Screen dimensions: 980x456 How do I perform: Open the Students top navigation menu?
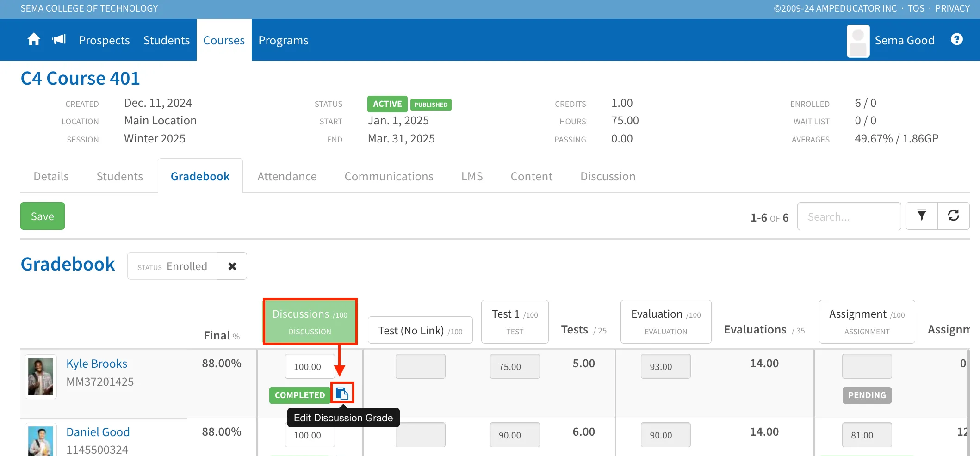coord(167,40)
